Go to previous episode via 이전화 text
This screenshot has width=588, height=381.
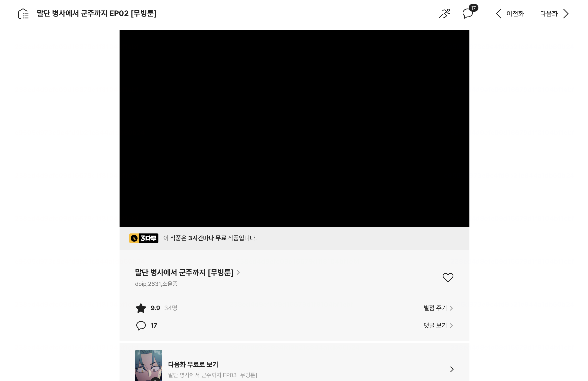click(x=515, y=14)
